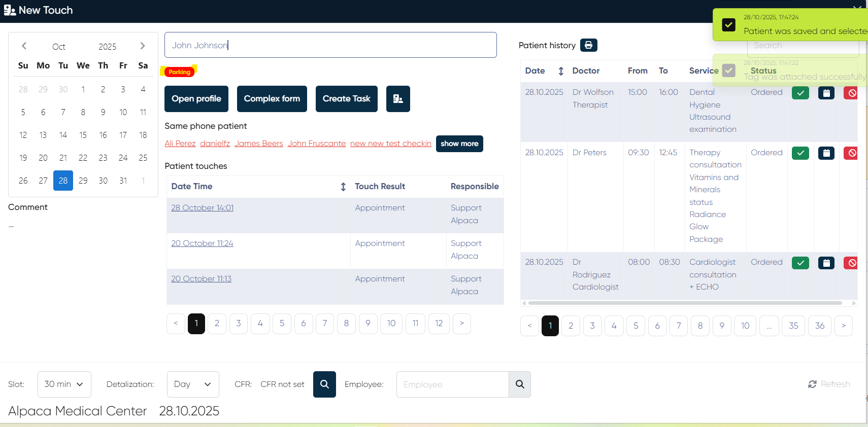Image resolution: width=868 pixels, height=427 pixels.
Task: Cancel Dr Rodriguez appointment with red icon
Action: click(851, 263)
